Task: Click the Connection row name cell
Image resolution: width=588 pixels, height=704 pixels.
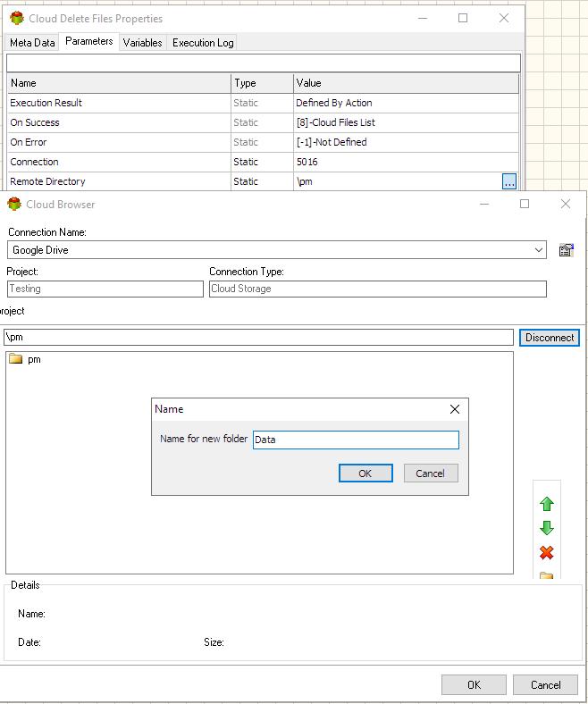Action: click(x=119, y=162)
